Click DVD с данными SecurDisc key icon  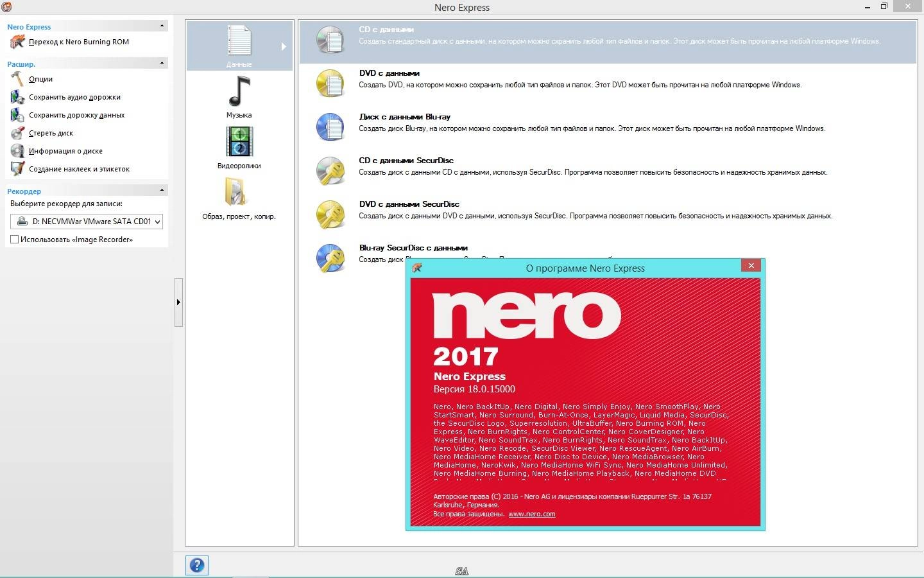330,215
